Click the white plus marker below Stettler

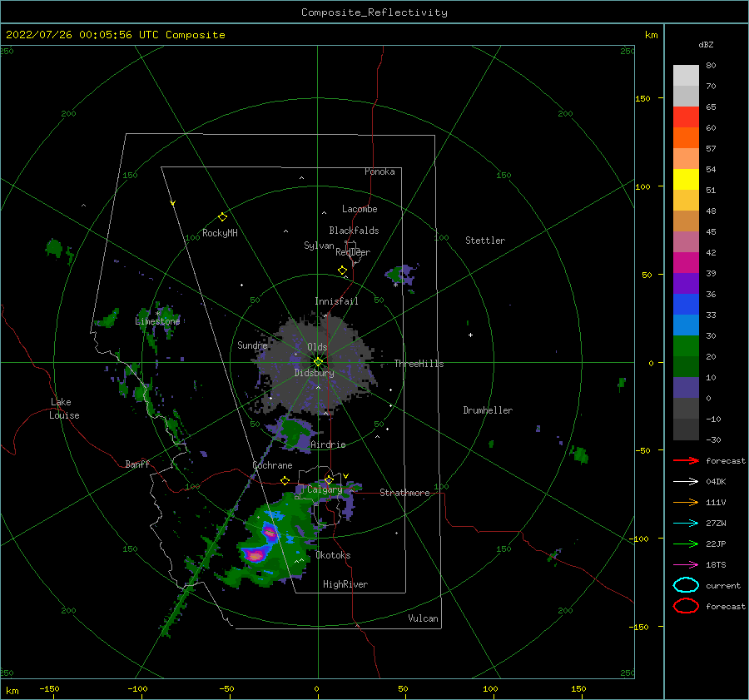(470, 335)
